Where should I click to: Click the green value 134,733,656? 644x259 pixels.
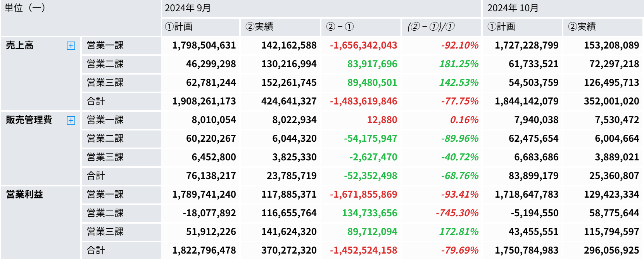click(369, 213)
